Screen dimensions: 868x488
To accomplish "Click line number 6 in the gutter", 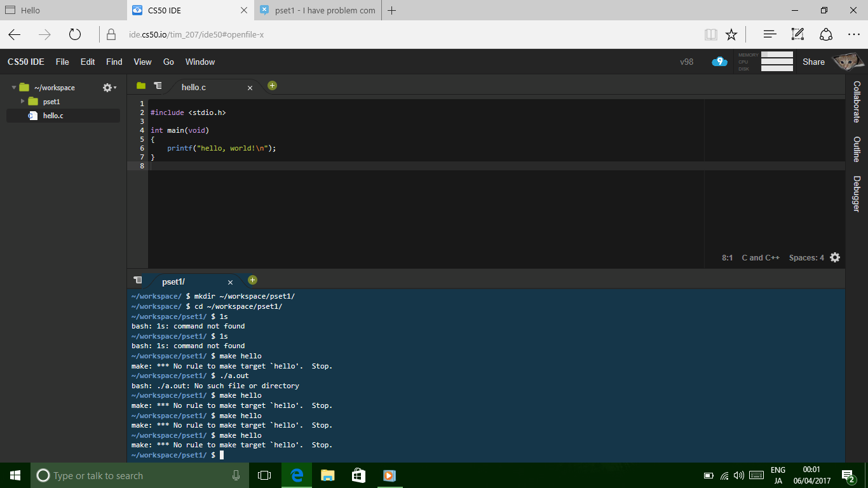I will coord(142,148).
